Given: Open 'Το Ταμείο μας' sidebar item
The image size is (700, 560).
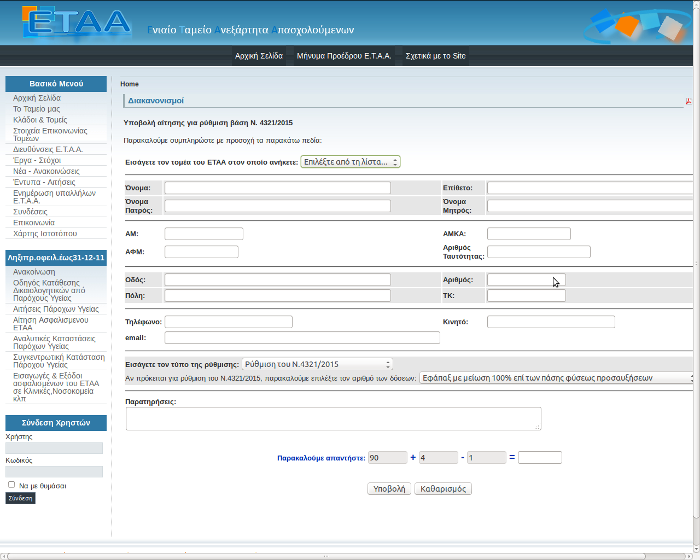Looking at the screenshot, I should (36, 109).
